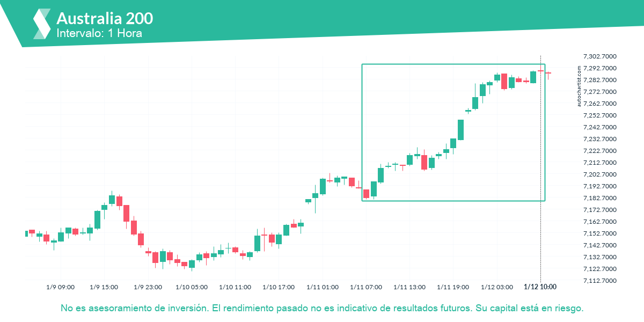644x322 pixels.
Task: Click the 1/11 01:00 axis label
Action: 323,287
